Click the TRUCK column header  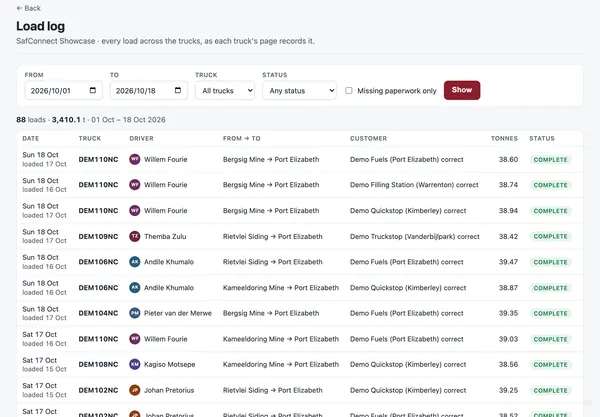90,138
